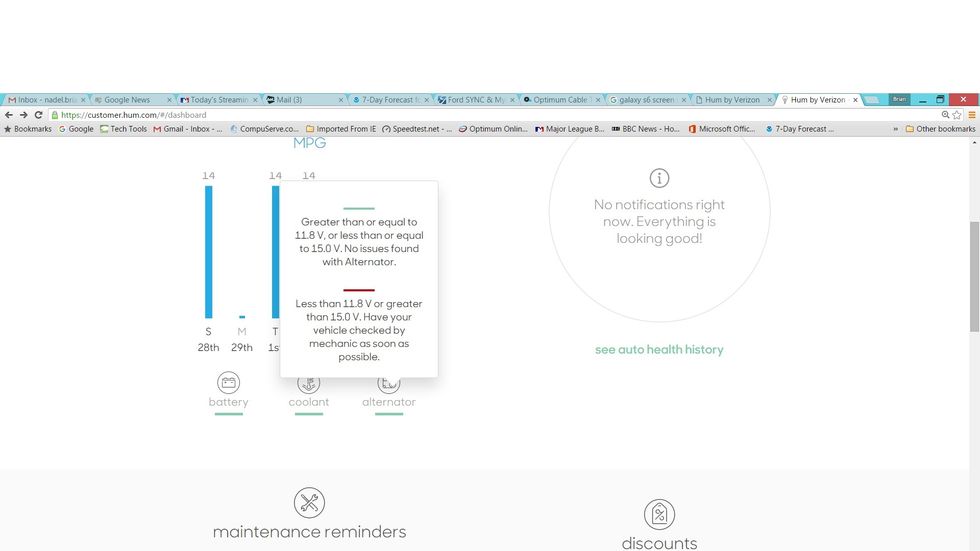The width and height of the screenshot is (980, 551).
Task: Open the Chrome hamburger menu
Action: pyautogui.click(x=971, y=115)
